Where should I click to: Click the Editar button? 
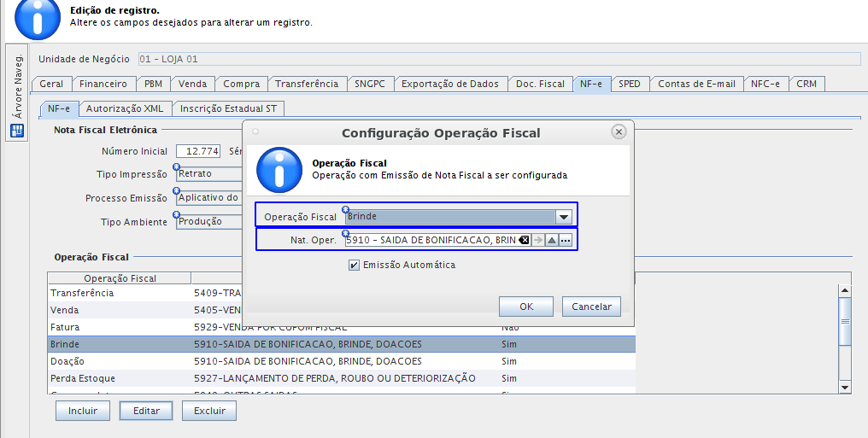tap(146, 411)
